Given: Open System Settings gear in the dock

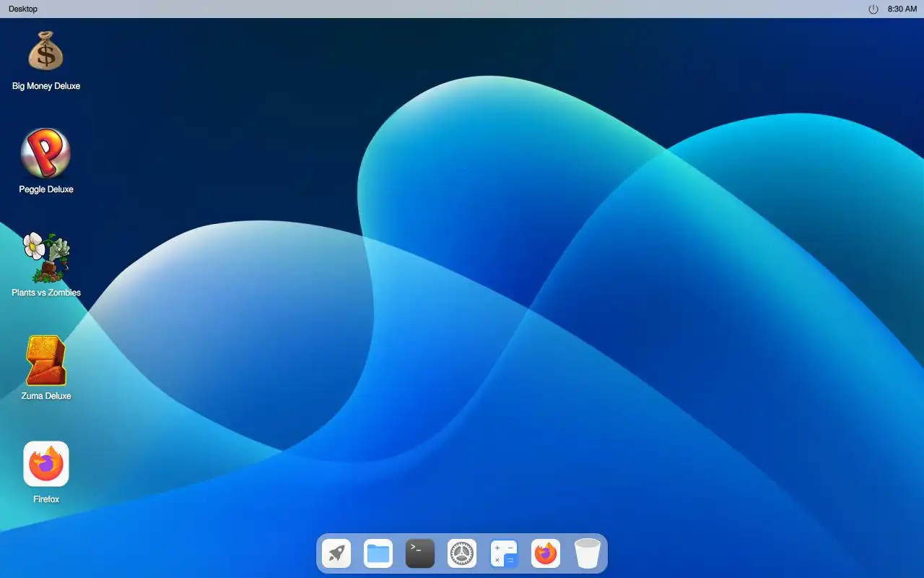Looking at the screenshot, I should pos(462,554).
